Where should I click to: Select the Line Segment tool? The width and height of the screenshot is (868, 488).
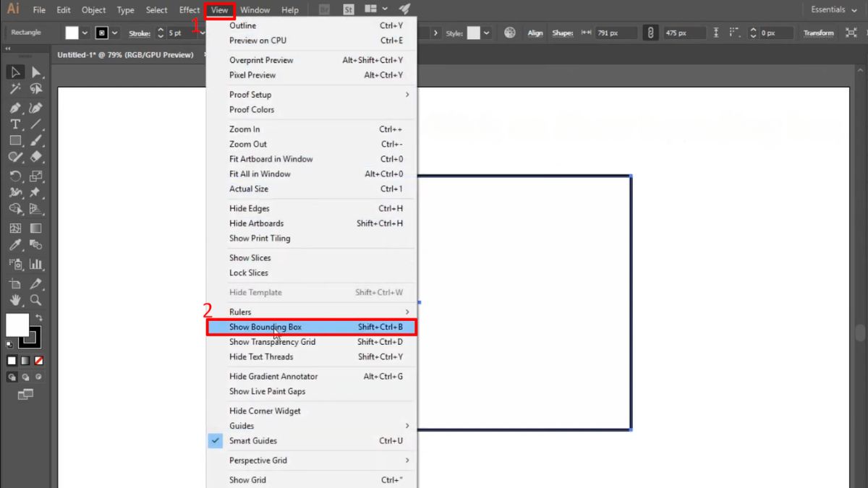[x=35, y=124]
